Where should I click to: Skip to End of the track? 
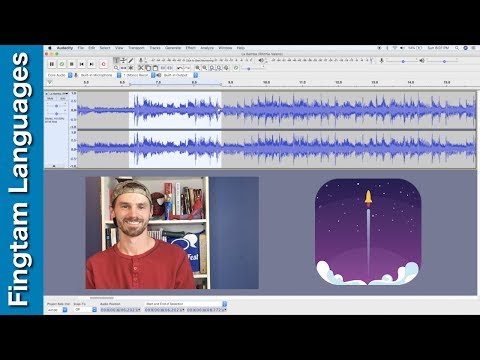[x=92, y=64]
